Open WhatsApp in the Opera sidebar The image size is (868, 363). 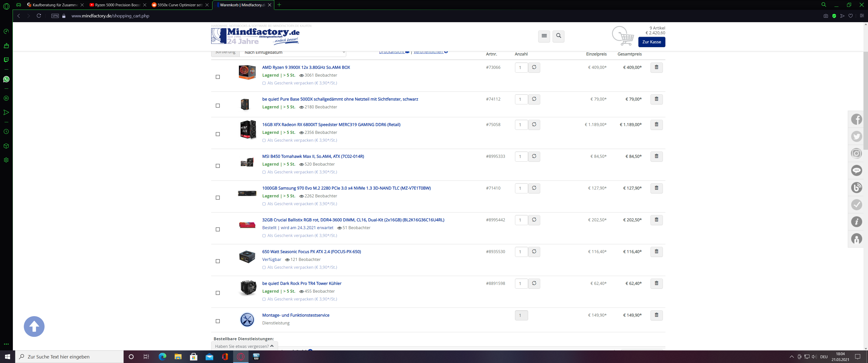point(6,79)
